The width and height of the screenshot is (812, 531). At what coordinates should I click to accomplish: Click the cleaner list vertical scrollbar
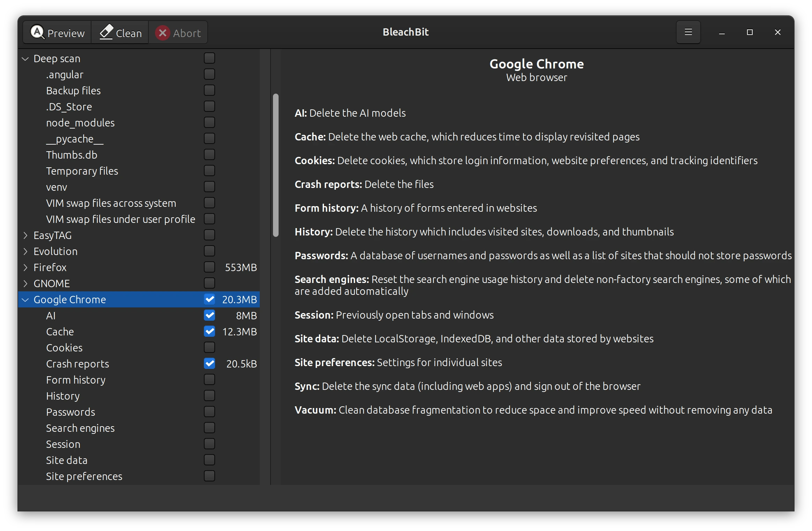276,165
